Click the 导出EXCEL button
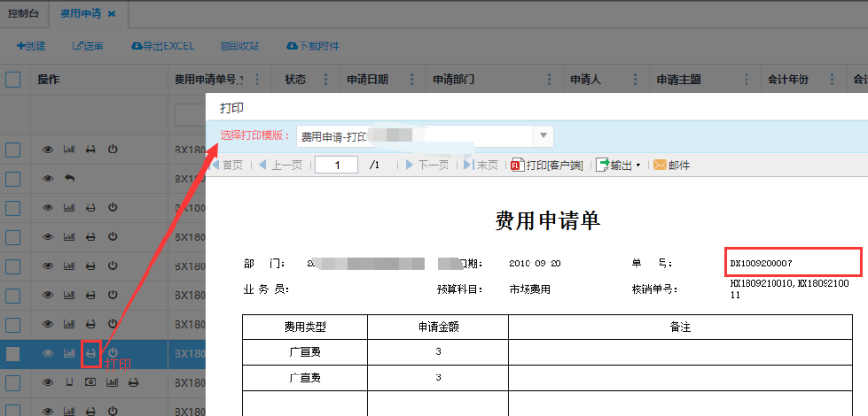Viewport: 868px width, 416px height. point(163,45)
